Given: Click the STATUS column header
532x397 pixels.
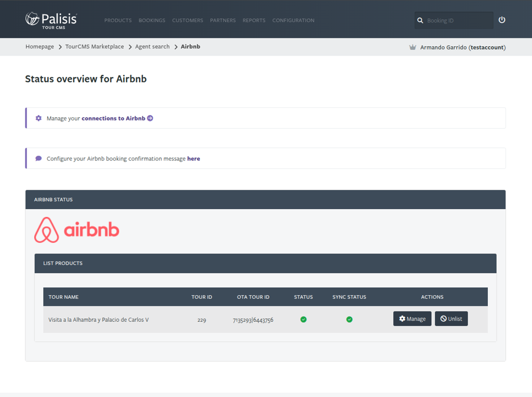Looking at the screenshot, I should click(303, 297).
